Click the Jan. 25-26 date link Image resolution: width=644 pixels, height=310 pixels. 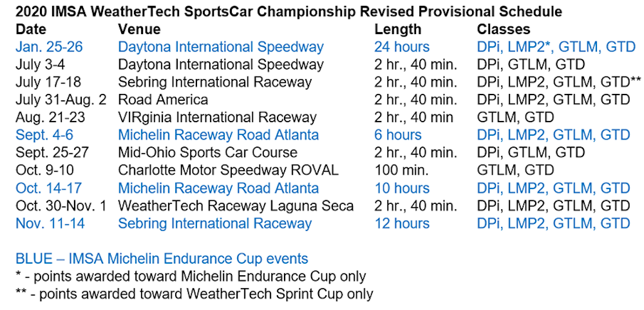point(49,47)
